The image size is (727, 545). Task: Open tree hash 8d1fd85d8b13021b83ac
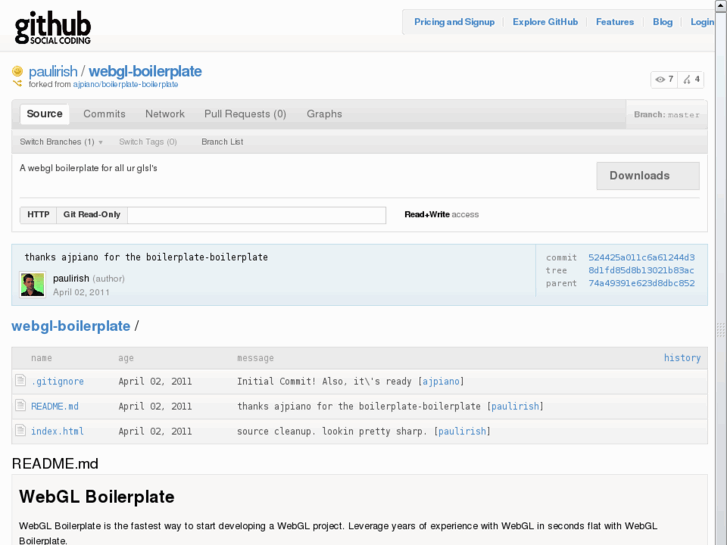click(x=641, y=270)
